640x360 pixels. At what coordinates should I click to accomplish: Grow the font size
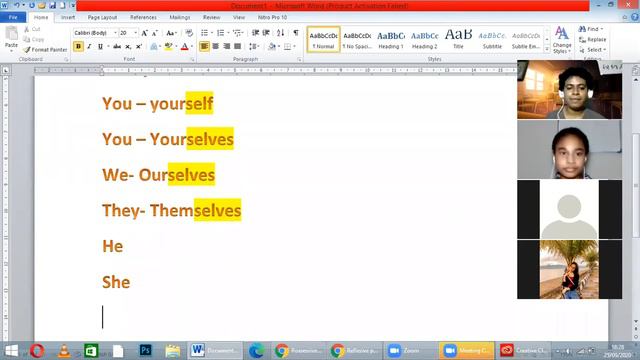144,33
